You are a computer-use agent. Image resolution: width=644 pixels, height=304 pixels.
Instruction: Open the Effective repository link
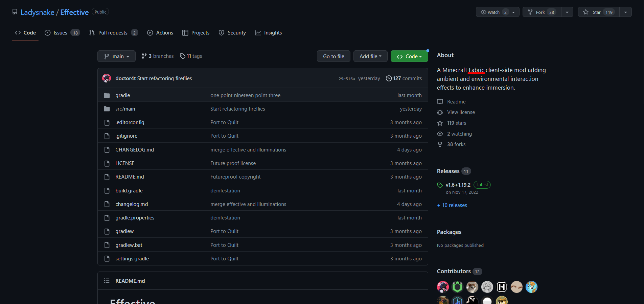(x=74, y=12)
